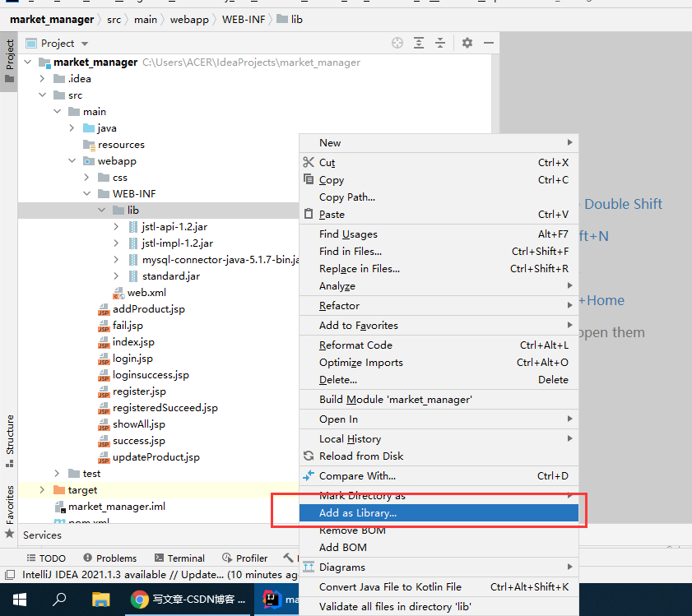Open the Local History submenu
Image resolution: width=692 pixels, height=616 pixels.
(x=439, y=438)
